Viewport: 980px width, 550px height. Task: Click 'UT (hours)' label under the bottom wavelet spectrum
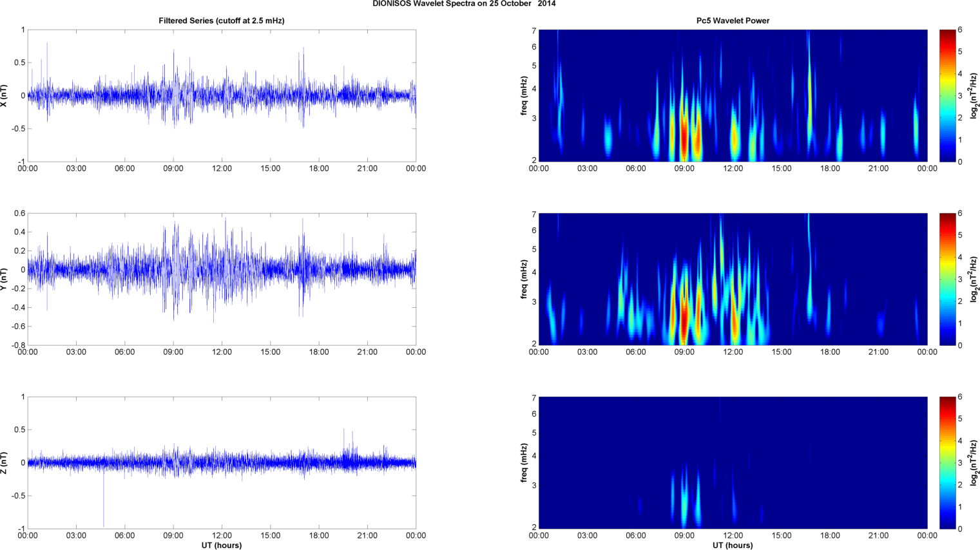pos(733,545)
